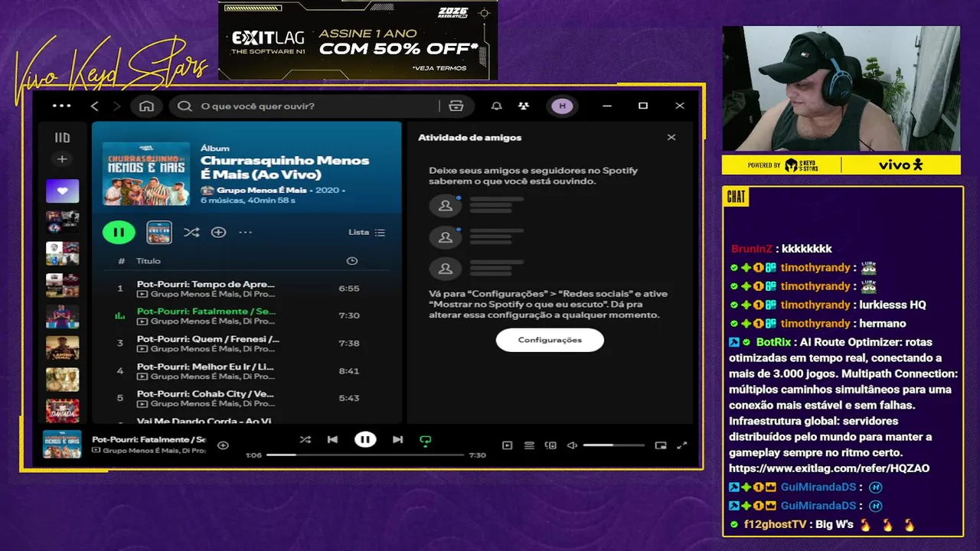Toggle shuffle for the album

coord(191,232)
